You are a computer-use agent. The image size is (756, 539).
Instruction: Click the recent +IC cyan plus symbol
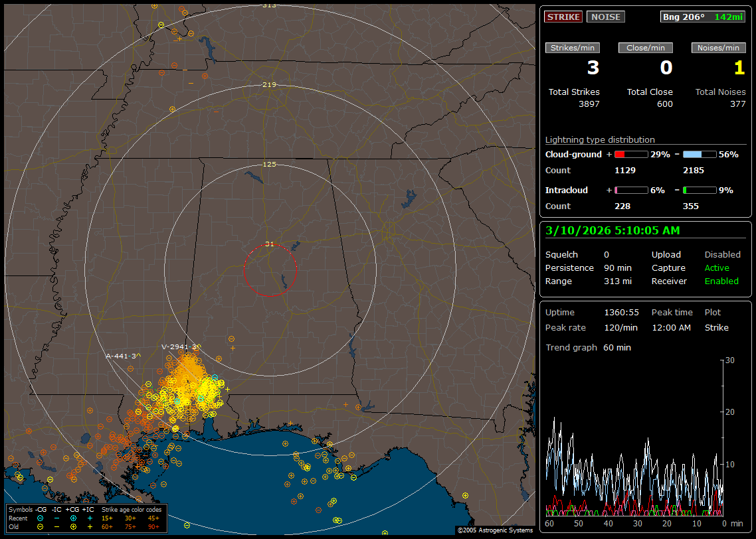[x=90, y=518]
